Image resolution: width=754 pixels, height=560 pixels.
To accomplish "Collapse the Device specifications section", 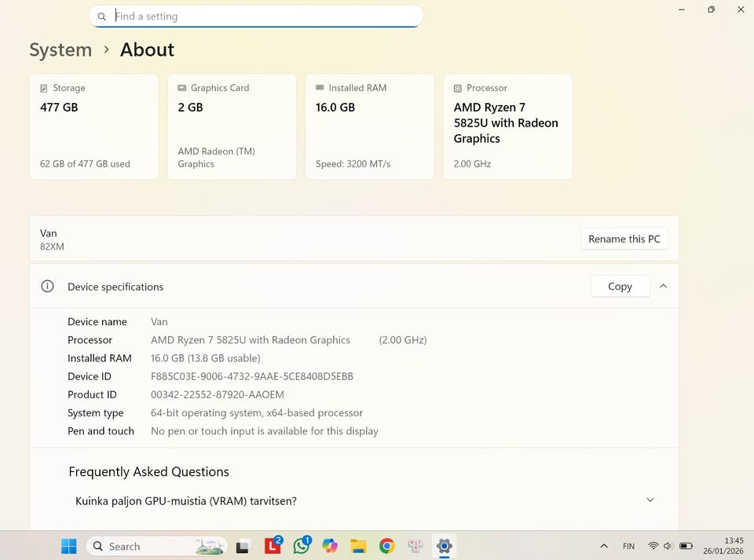I will coord(663,286).
